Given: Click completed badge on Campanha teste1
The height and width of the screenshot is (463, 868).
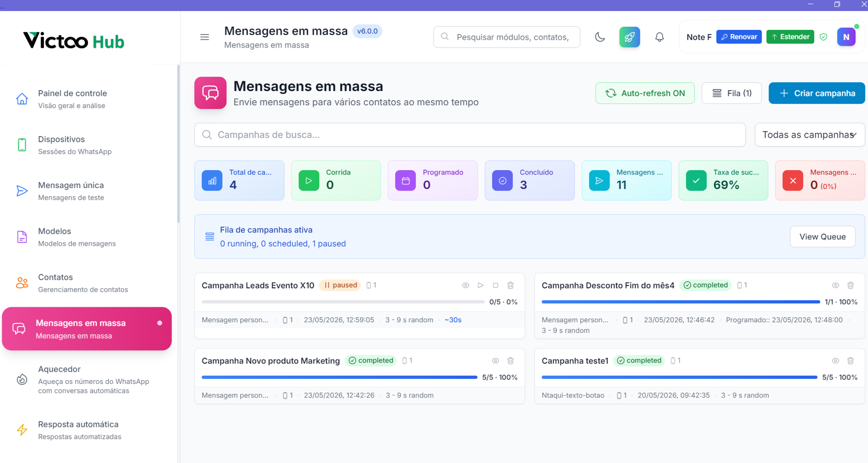Looking at the screenshot, I should [x=639, y=360].
